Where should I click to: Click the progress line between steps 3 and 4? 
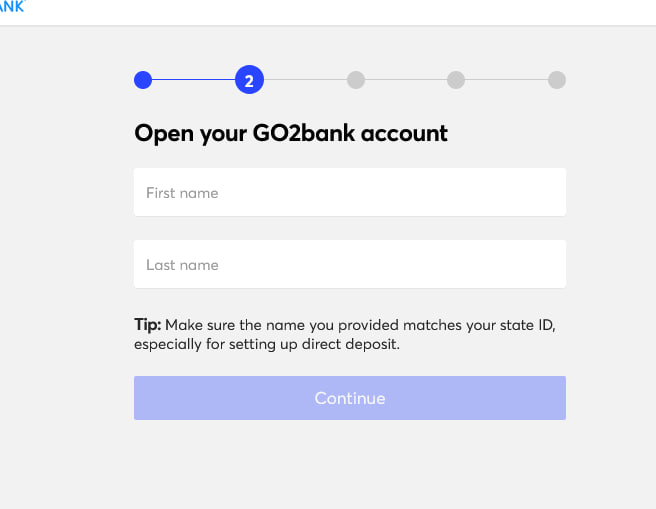tap(406, 80)
